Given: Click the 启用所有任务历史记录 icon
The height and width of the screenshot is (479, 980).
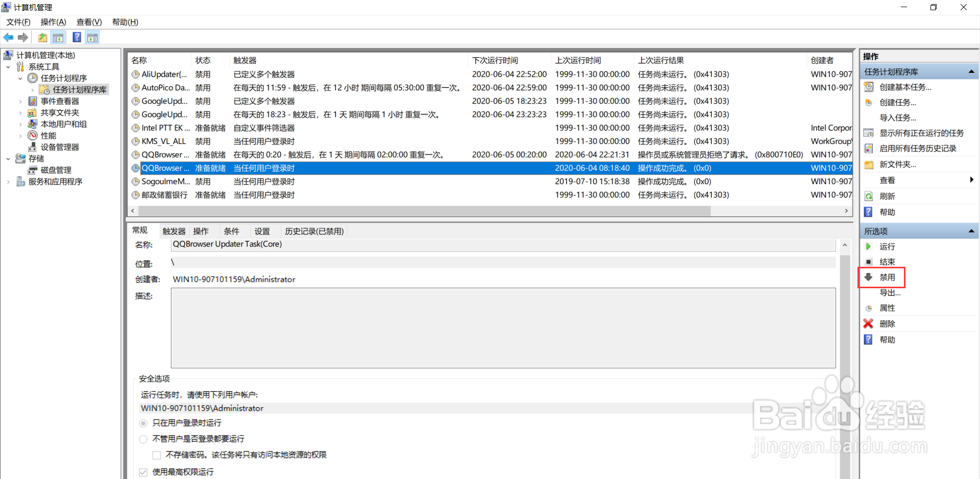Looking at the screenshot, I should [x=868, y=148].
